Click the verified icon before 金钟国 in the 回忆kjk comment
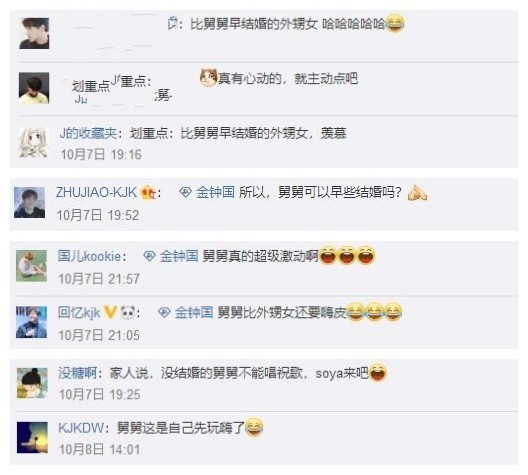This screenshot has height=475, width=528. (x=164, y=312)
